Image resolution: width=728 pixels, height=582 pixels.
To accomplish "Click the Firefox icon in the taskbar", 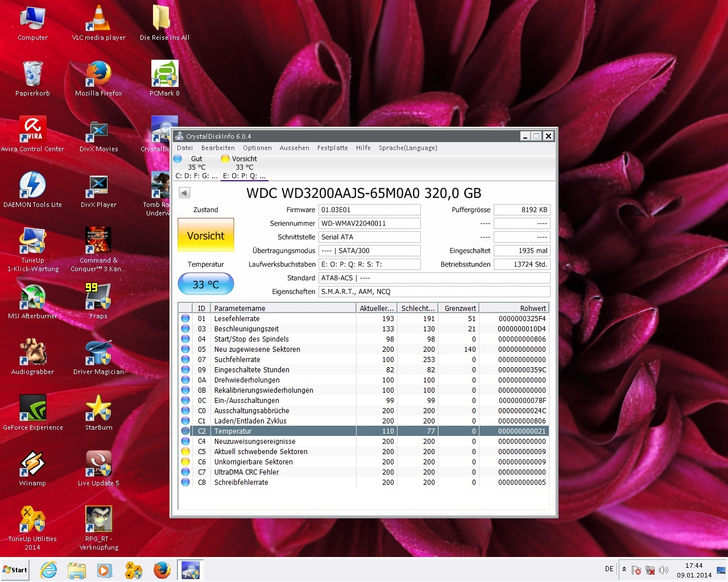I will (x=162, y=569).
